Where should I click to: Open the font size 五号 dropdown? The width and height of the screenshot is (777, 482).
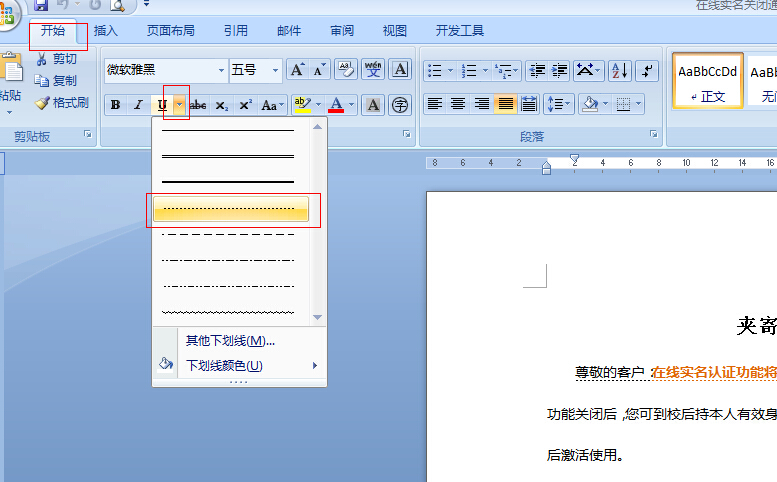pyautogui.click(x=275, y=70)
